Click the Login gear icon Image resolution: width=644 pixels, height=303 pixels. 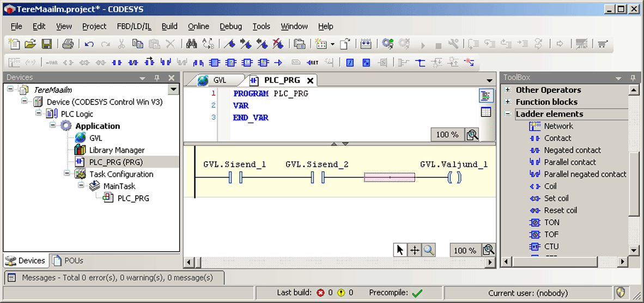(x=387, y=44)
